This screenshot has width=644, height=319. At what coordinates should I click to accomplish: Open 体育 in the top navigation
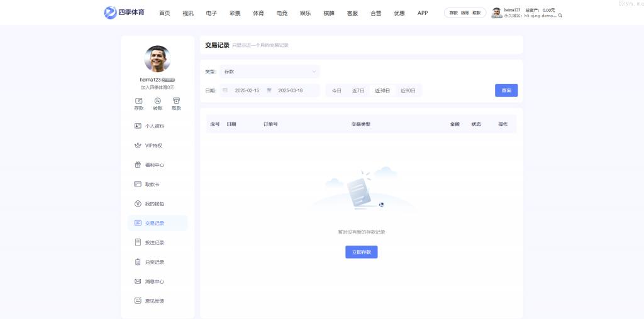[258, 13]
